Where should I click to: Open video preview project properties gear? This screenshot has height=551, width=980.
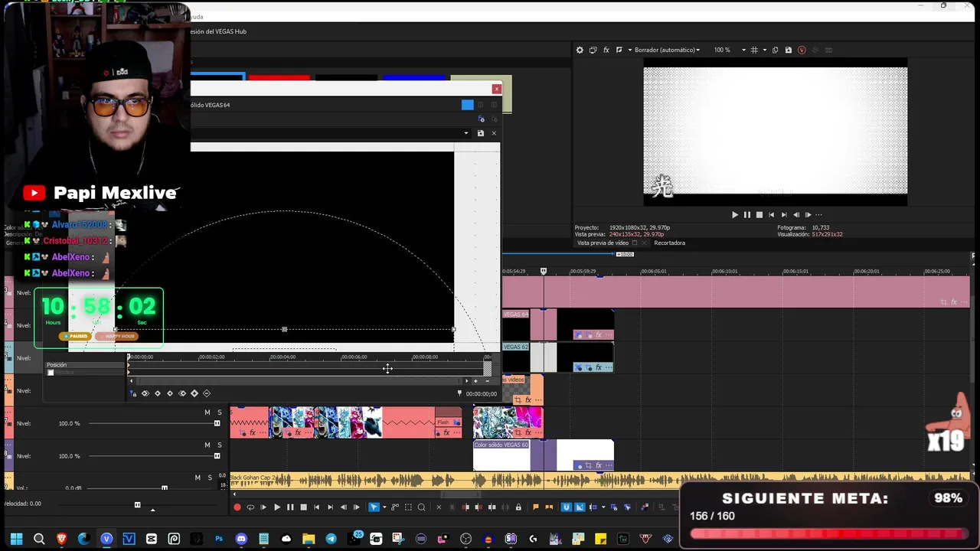(x=580, y=50)
